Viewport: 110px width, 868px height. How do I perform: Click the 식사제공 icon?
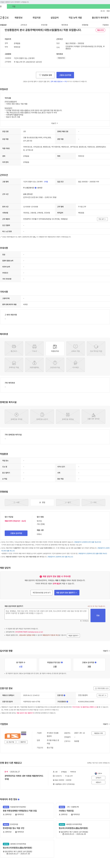tap(75, 365)
